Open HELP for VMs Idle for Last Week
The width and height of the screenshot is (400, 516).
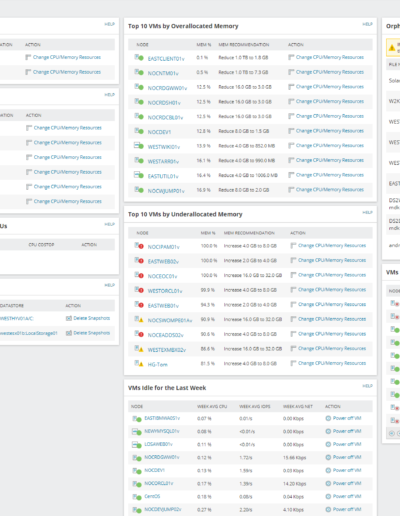(x=367, y=386)
